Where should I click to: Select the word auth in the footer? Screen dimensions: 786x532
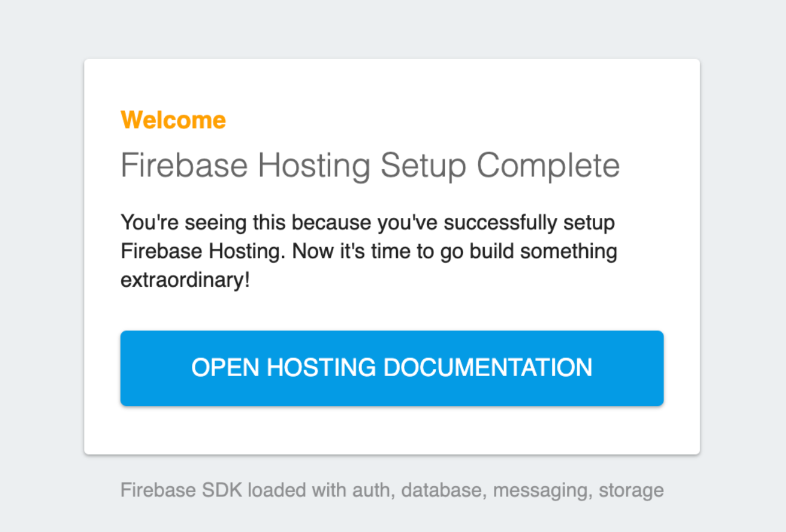pos(370,490)
